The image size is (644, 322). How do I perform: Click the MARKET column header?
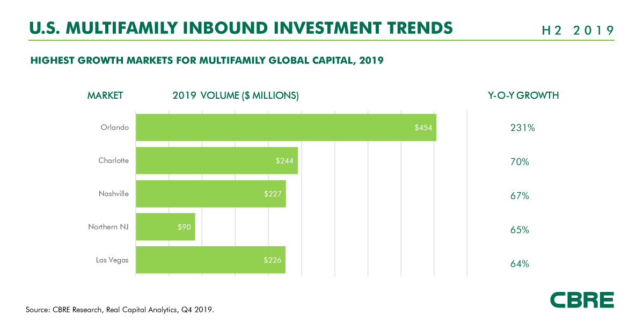pyautogui.click(x=105, y=96)
